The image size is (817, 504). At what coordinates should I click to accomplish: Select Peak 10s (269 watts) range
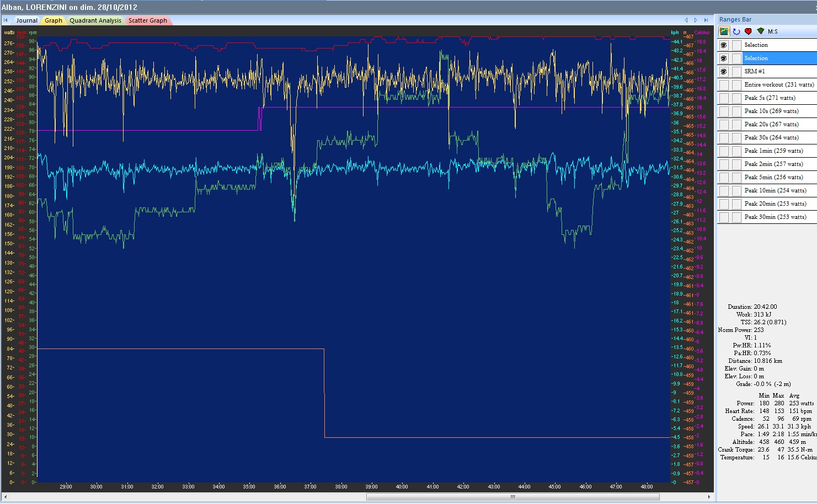click(x=771, y=111)
